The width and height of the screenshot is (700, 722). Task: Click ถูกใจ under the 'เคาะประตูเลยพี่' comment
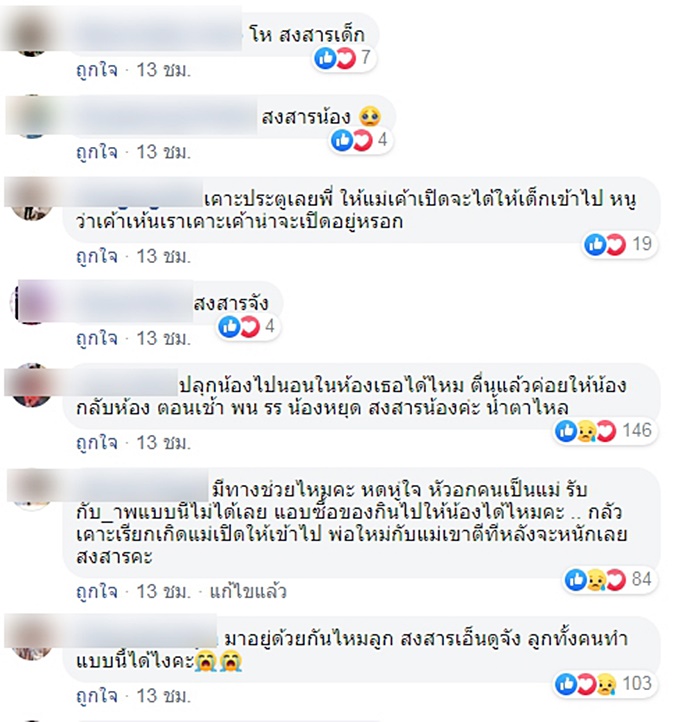point(97,256)
